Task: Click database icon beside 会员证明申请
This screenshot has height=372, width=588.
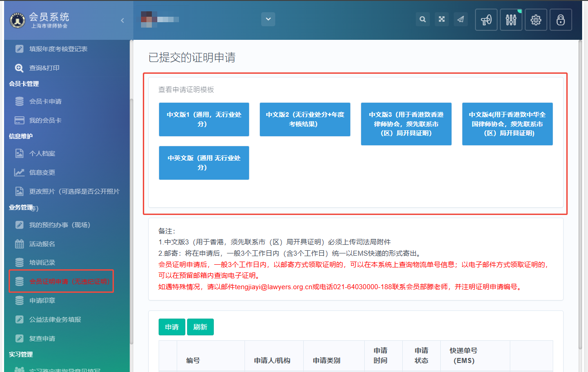Action: pyautogui.click(x=19, y=281)
